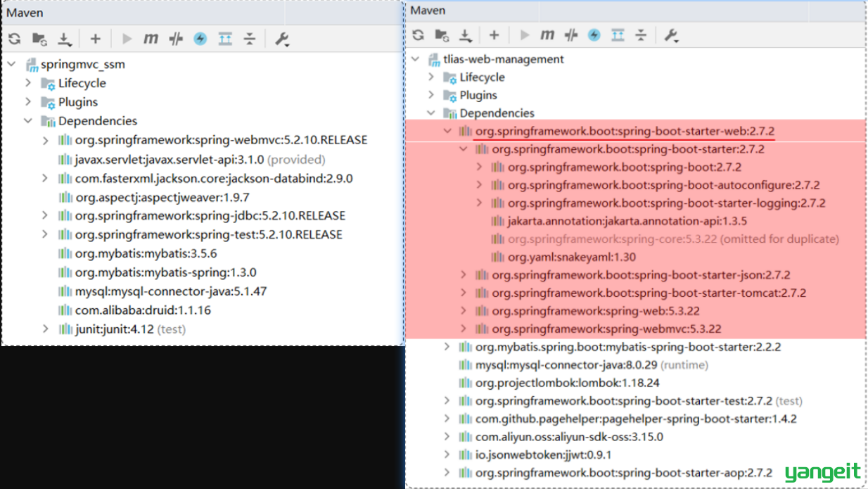The image size is (868, 489).
Task: Expand spring-boot-starter-json:2.7.2 dependency
Action: (x=463, y=274)
